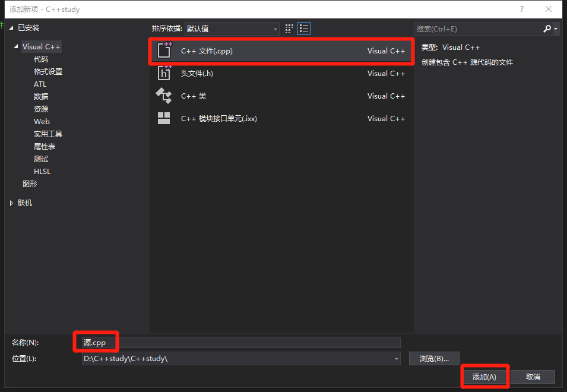Select the 格式设置 category
Image resolution: width=567 pixels, height=392 pixels.
pyautogui.click(x=48, y=72)
